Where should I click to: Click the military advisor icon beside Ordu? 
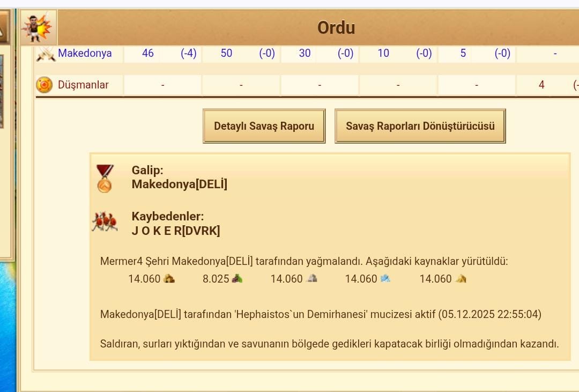[x=38, y=27]
